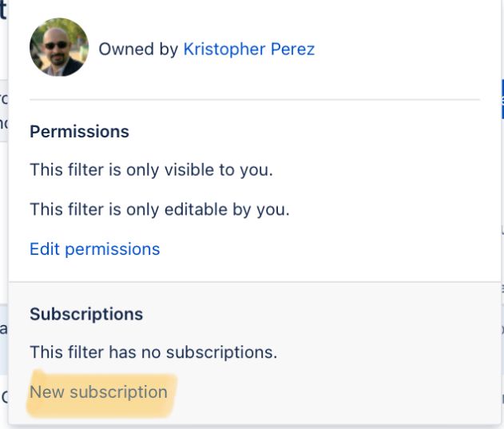This screenshot has height=429, width=504.
Task: Click the word 'subscription' in highlighted link
Action: point(118,392)
